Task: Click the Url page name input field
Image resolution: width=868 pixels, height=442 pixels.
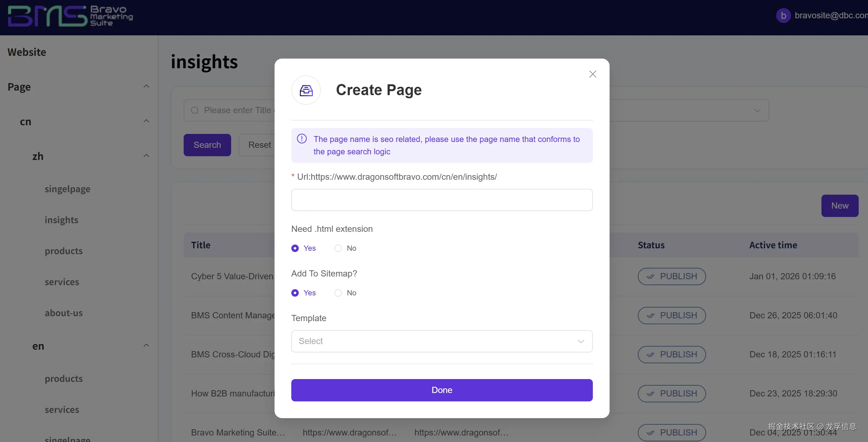Action: click(441, 200)
